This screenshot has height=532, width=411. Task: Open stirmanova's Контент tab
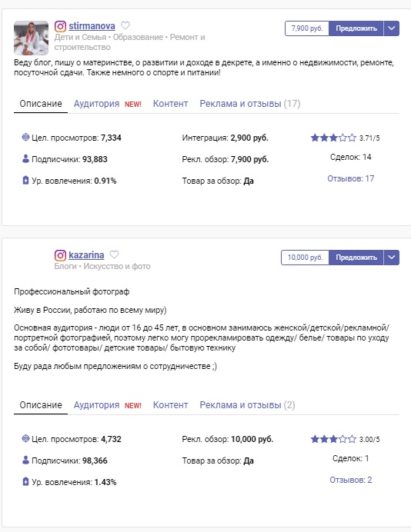click(x=170, y=104)
